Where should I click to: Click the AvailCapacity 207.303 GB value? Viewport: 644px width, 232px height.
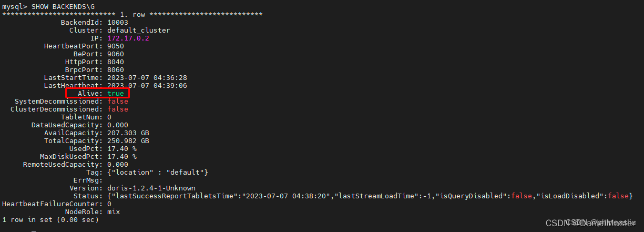pos(128,133)
